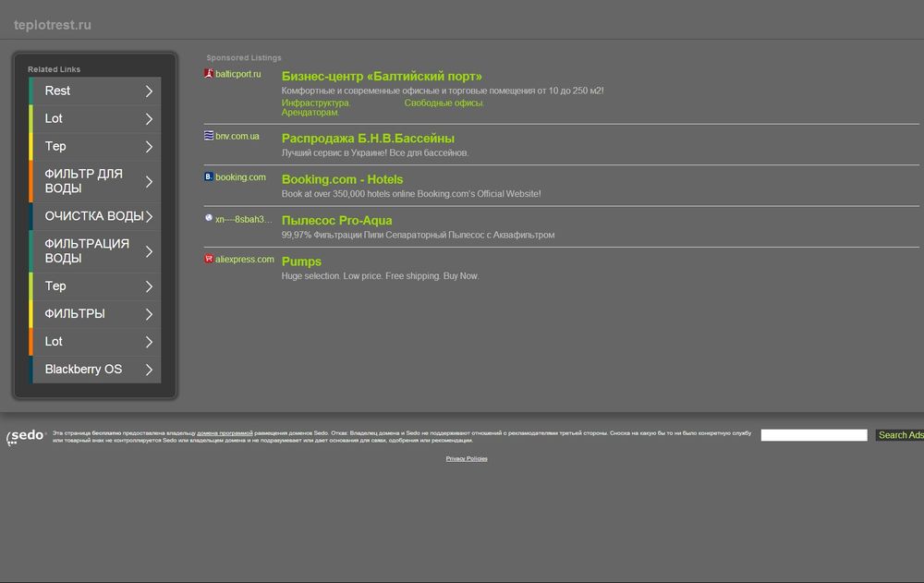Viewport: 924px width, 583px height.
Task: Click the aliexpress.com domain link
Action: click(245, 259)
